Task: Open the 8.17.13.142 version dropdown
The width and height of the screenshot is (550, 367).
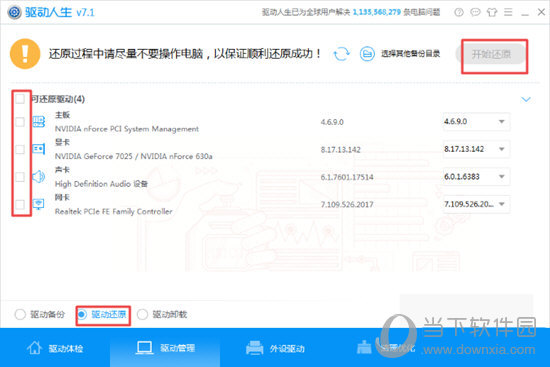Action: click(476, 149)
